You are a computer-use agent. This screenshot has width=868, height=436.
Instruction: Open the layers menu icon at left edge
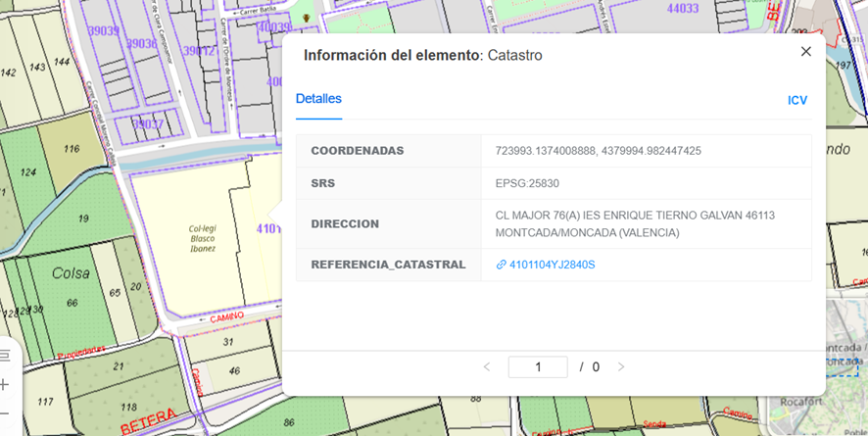5,356
